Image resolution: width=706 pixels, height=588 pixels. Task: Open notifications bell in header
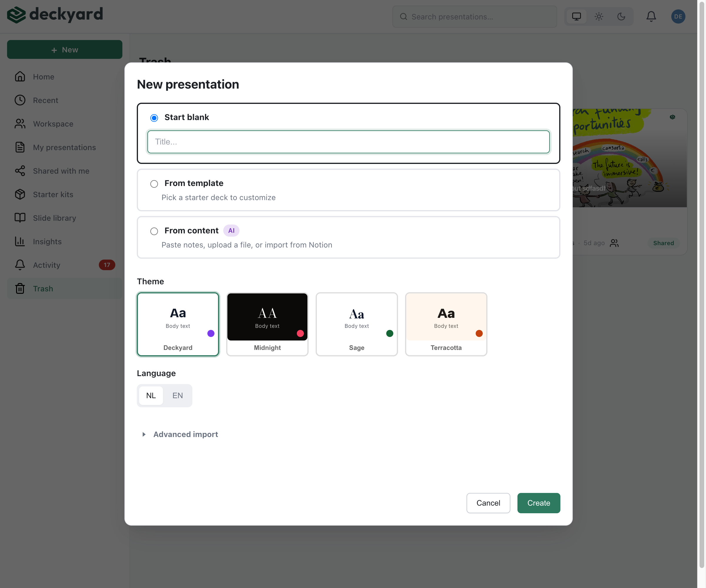pyautogui.click(x=651, y=16)
